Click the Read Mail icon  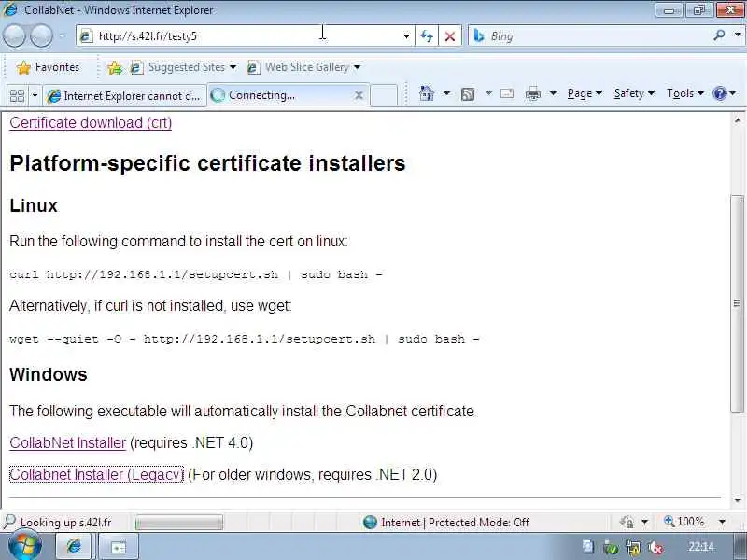(x=507, y=94)
